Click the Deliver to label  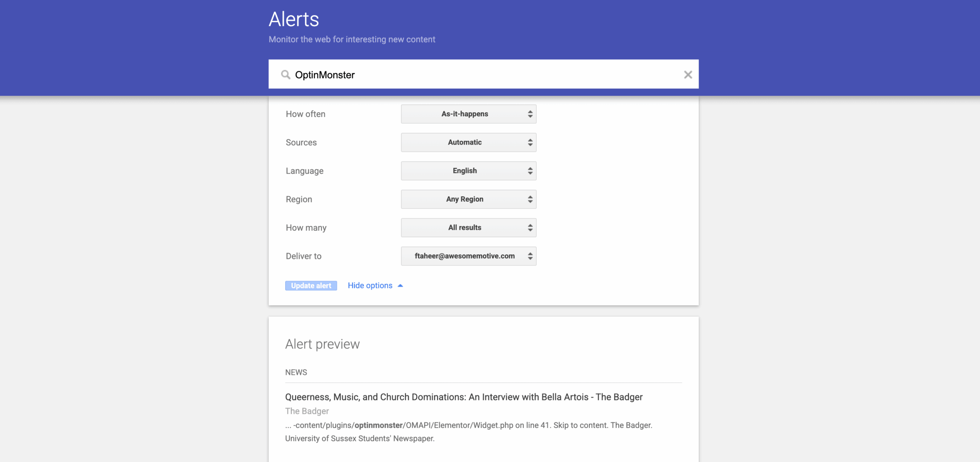pyautogui.click(x=304, y=256)
